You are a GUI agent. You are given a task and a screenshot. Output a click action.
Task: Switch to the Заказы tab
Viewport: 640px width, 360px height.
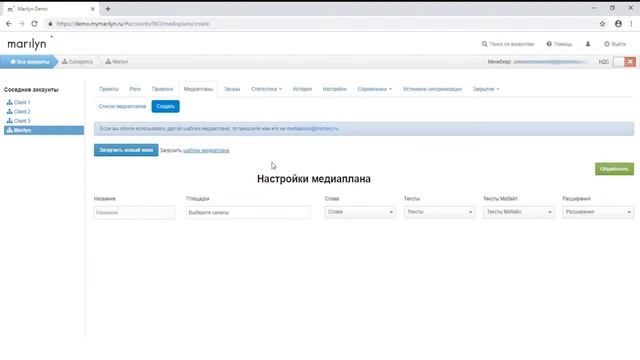(232, 89)
